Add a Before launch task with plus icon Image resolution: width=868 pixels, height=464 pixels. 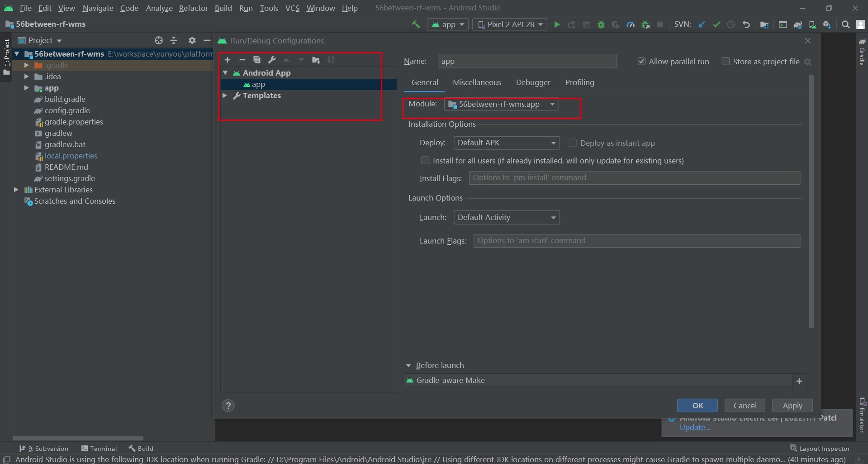(x=799, y=381)
